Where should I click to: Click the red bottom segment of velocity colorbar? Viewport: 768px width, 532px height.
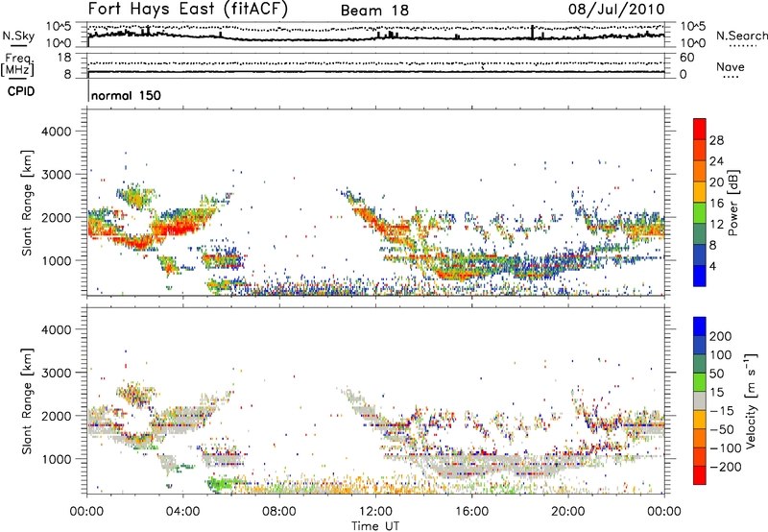(x=700, y=475)
